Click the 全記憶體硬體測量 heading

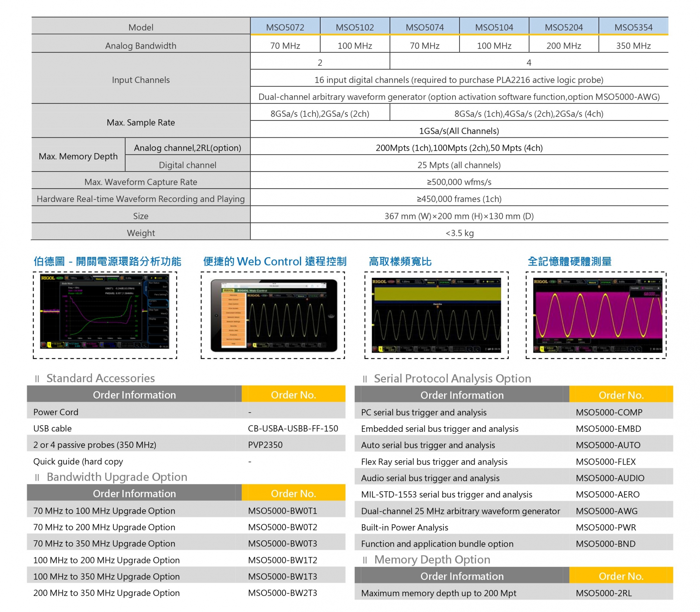pos(569,261)
